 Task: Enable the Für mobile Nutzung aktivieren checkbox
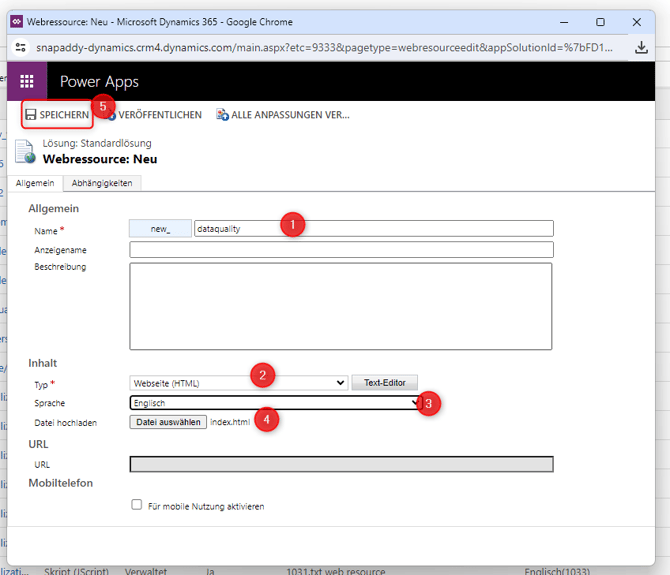click(x=137, y=506)
